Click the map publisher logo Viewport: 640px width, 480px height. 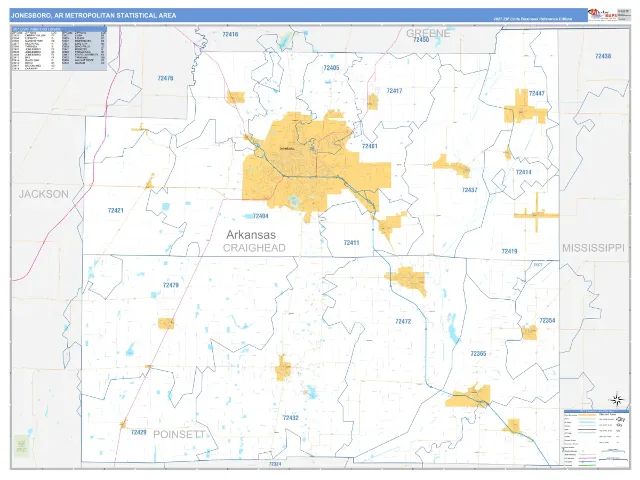602,15
